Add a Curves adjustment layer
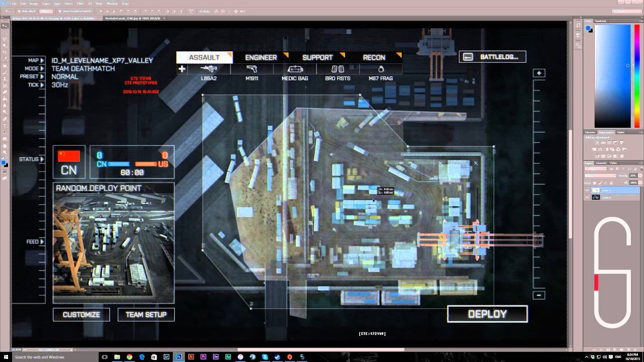 tap(609, 142)
